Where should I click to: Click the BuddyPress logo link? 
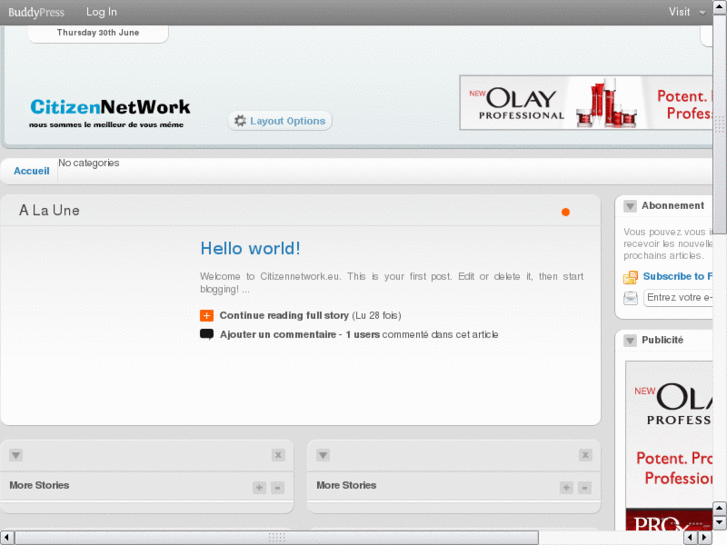pyautogui.click(x=36, y=12)
